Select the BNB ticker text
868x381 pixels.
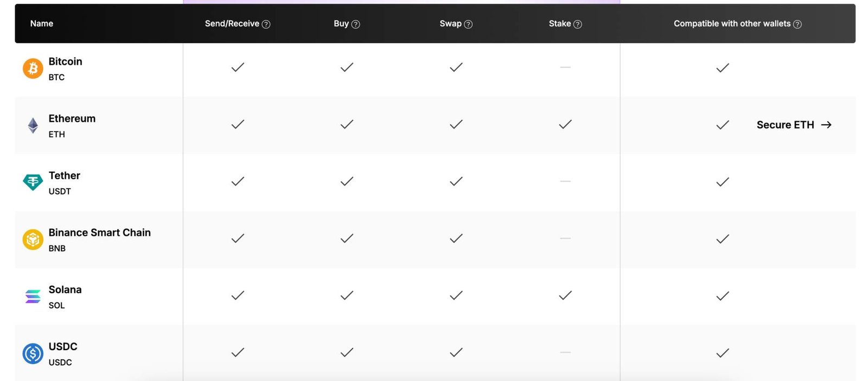click(x=57, y=248)
